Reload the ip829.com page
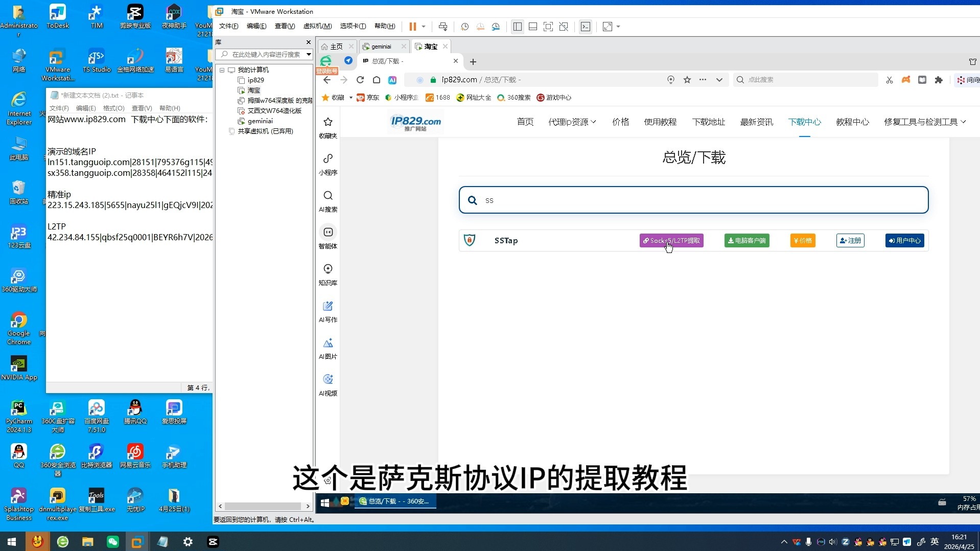980x551 pixels. pyautogui.click(x=360, y=80)
